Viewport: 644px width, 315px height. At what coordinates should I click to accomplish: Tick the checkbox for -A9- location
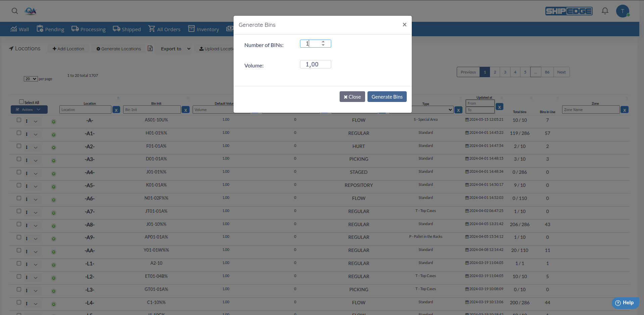tap(19, 237)
